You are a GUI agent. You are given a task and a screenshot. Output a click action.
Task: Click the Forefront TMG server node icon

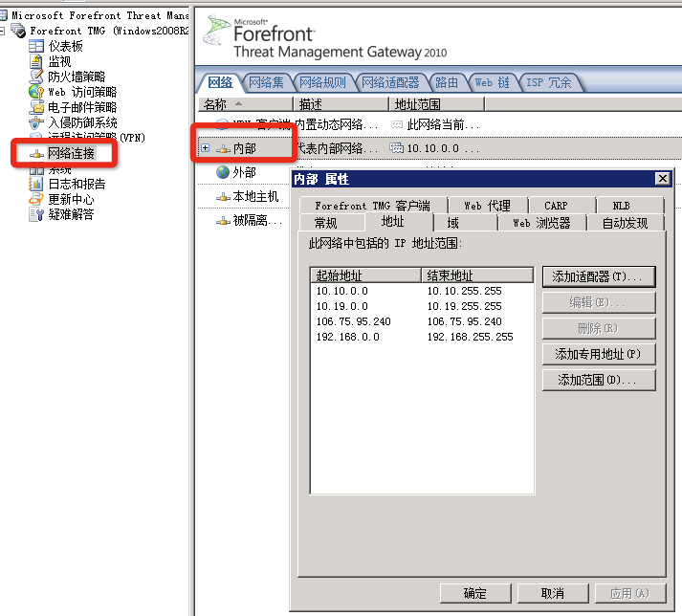click(x=18, y=31)
